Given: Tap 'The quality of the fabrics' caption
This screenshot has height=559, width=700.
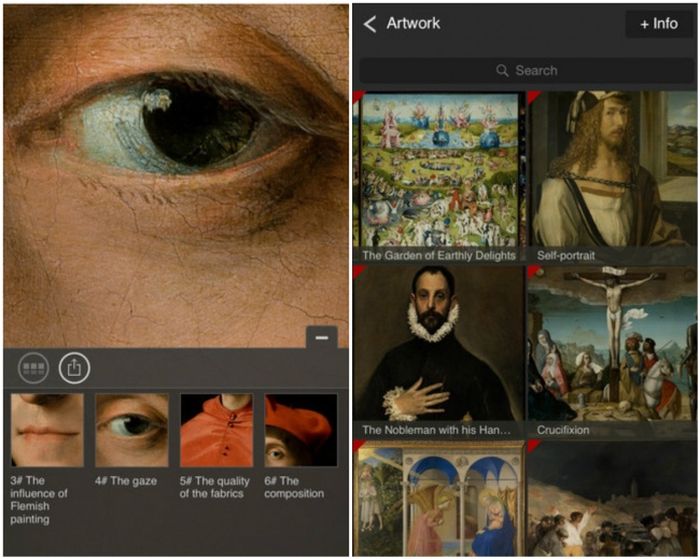Looking at the screenshot, I should [x=215, y=487].
